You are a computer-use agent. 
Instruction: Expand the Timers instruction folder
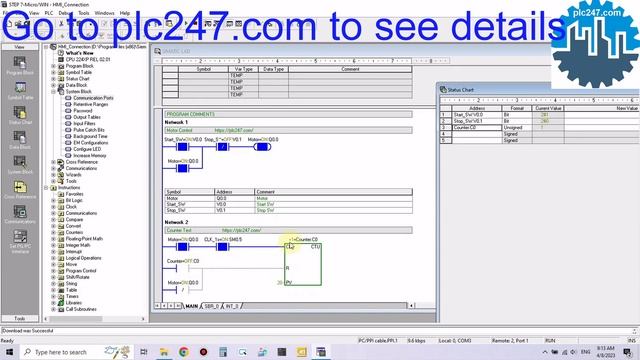pyautogui.click(x=53, y=296)
